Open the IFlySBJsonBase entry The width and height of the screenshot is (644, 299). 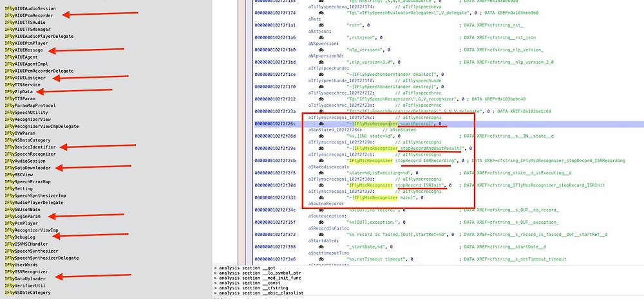click(x=23, y=210)
